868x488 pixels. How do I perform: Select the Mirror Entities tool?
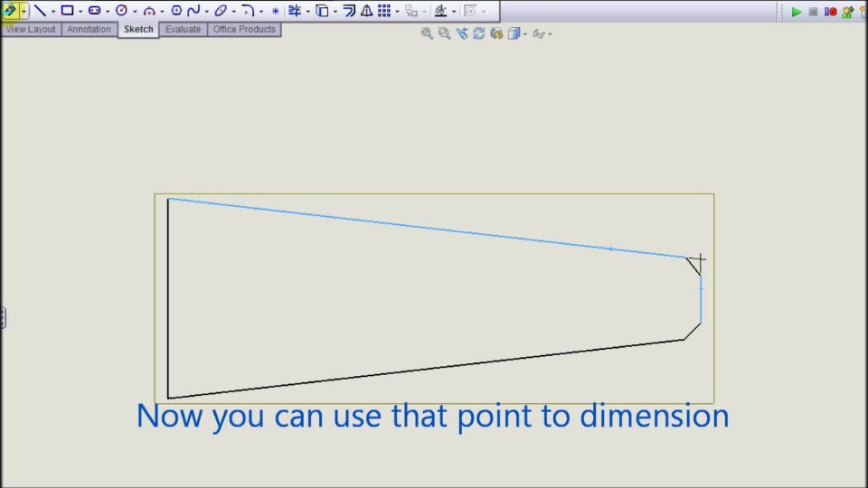[366, 10]
